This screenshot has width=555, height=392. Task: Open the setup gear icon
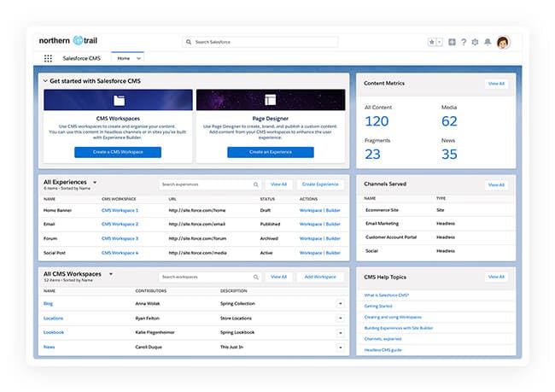click(475, 42)
